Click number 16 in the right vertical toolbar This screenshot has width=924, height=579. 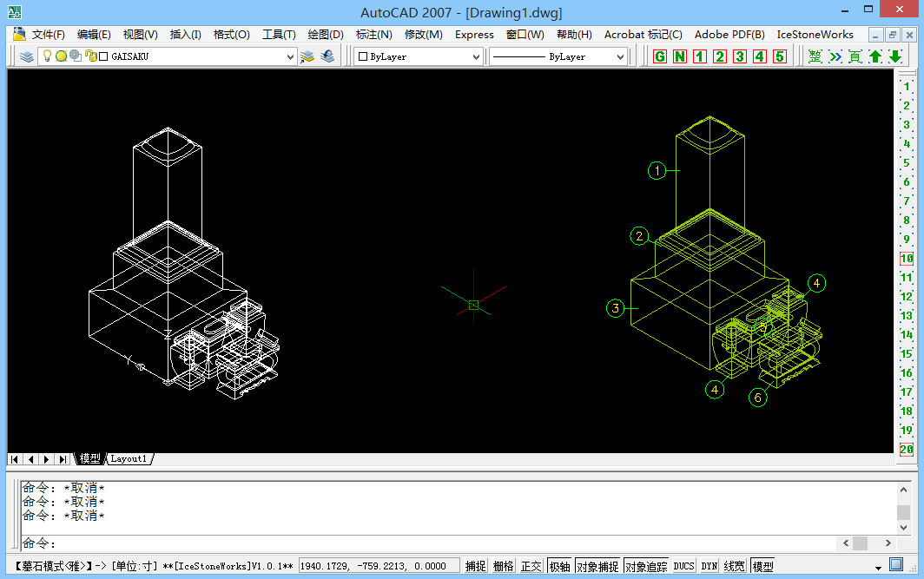[x=907, y=373]
